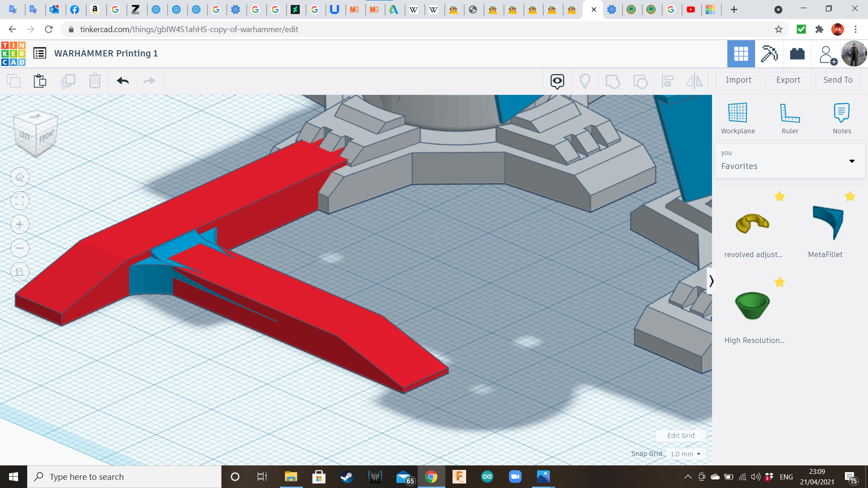Unfavorite the MetaFillet star
The width and height of the screenshot is (868, 488).
[850, 197]
